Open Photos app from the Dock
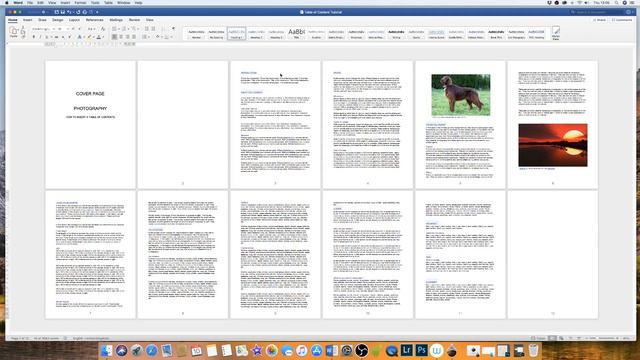The image size is (640, 360). [271, 350]
